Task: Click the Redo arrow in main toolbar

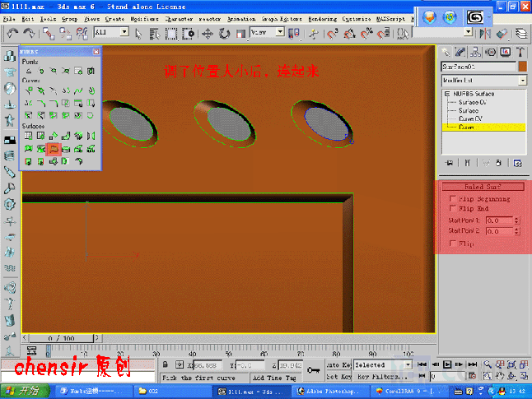Action: pos(29,33)
